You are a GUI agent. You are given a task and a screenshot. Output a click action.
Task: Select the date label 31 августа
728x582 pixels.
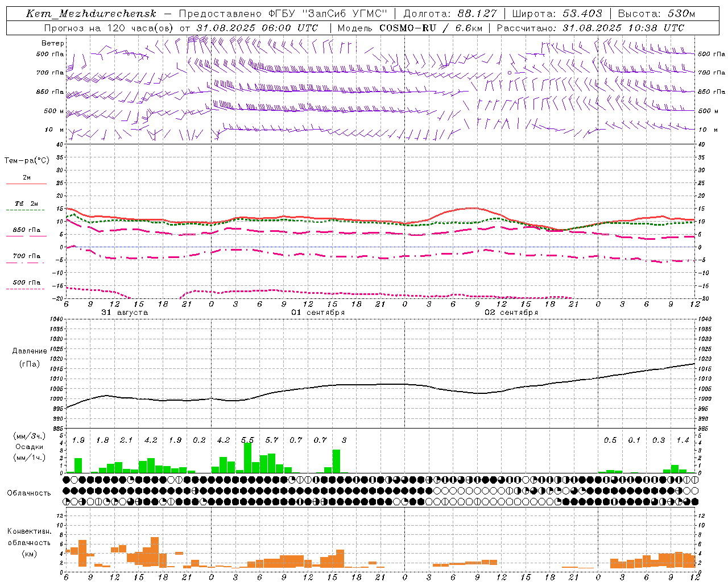[125, 313]
